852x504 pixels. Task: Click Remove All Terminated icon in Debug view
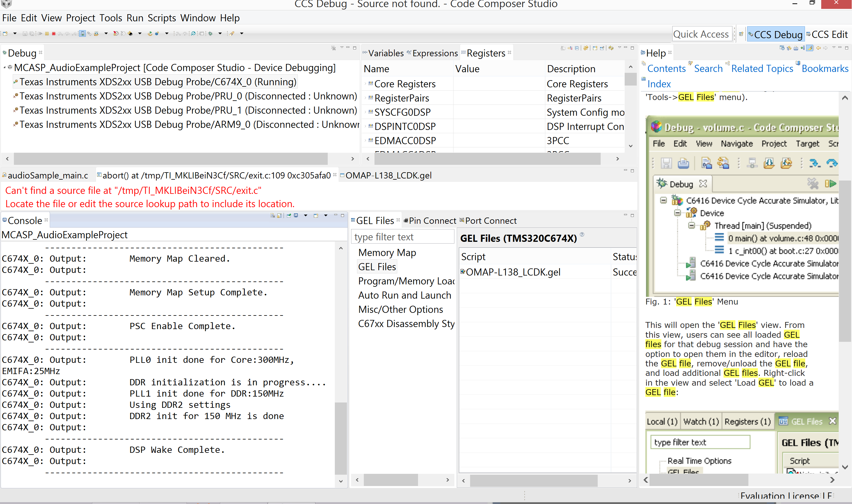[334, 48]
